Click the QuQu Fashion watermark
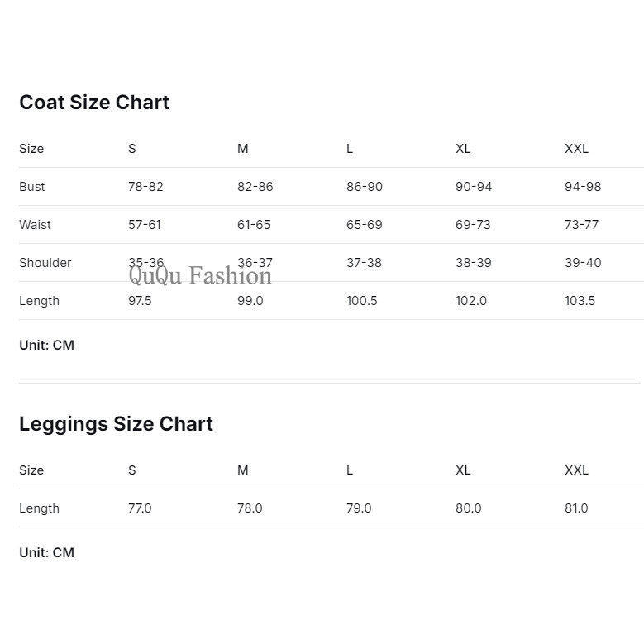 (x=200, y=275)
